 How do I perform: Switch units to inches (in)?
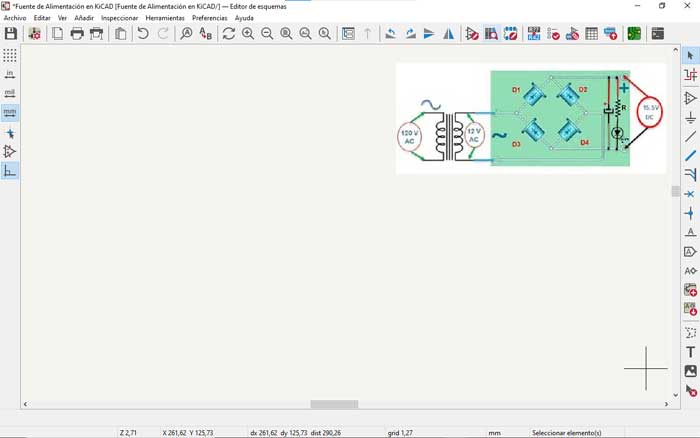click(10, 74)
